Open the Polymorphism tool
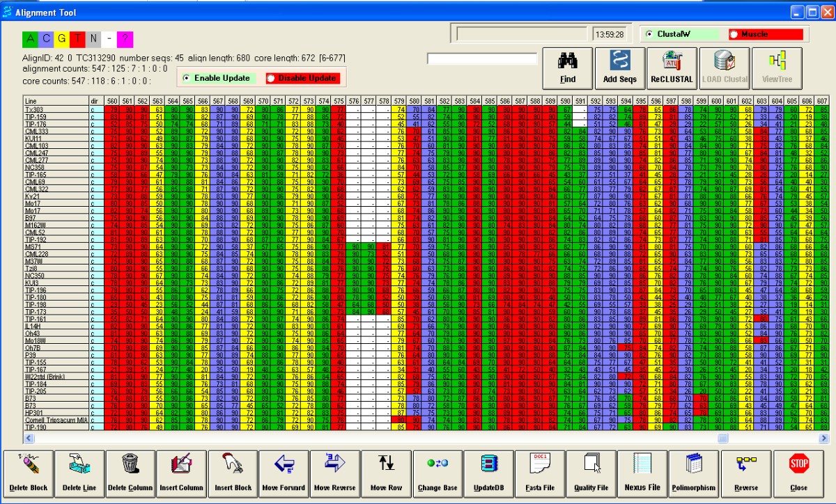Screen dimensions: 836x504 point(694,473)
